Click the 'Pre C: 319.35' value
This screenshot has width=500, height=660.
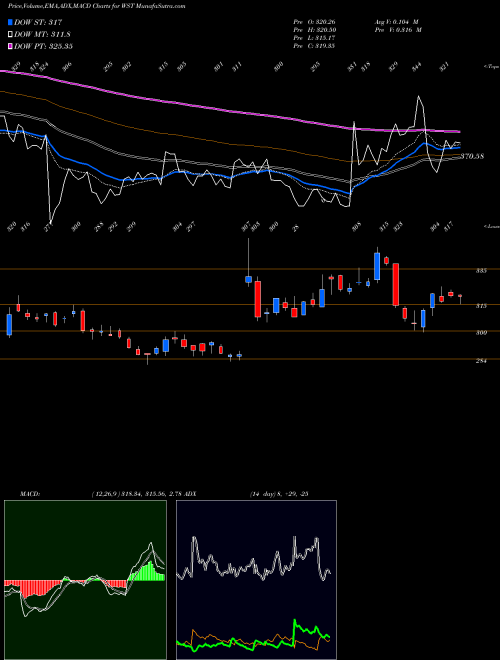click(x=314, y=46)
